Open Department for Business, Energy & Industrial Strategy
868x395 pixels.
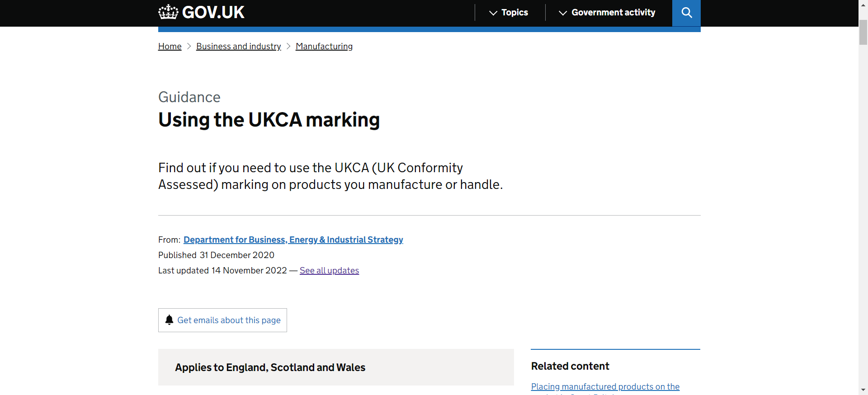(293, 240)
